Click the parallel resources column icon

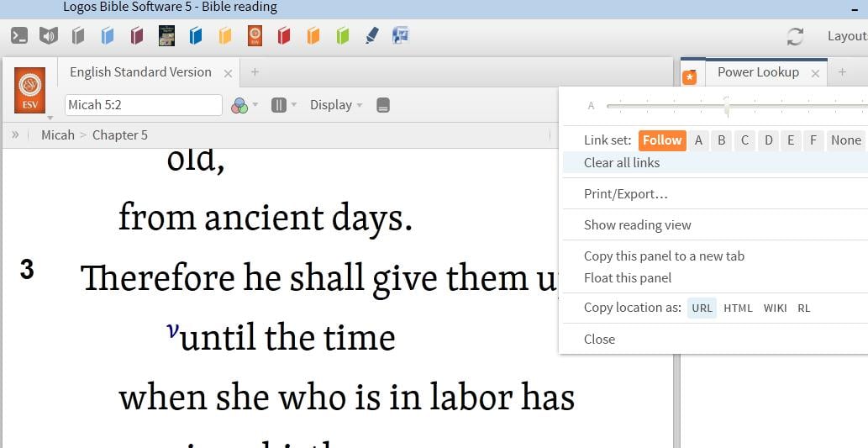(x=279, y=105)
